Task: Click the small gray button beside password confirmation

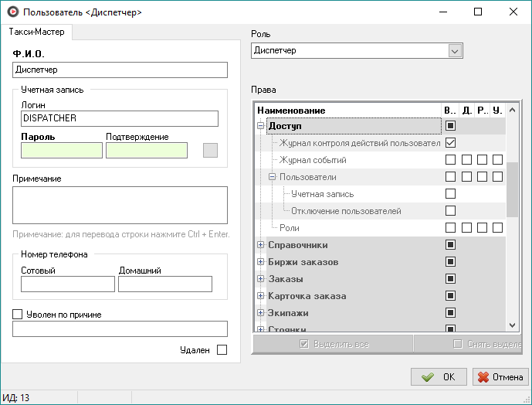Action: pos(210,150)
